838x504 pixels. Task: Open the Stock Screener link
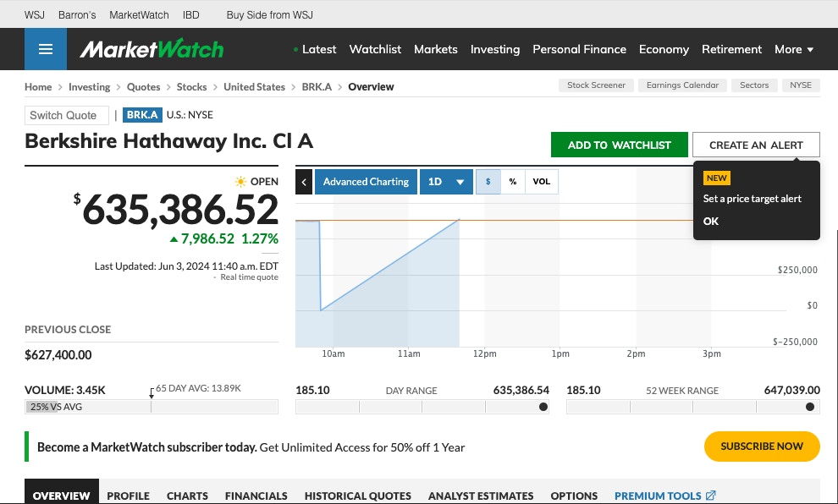[x=596, y=85]
